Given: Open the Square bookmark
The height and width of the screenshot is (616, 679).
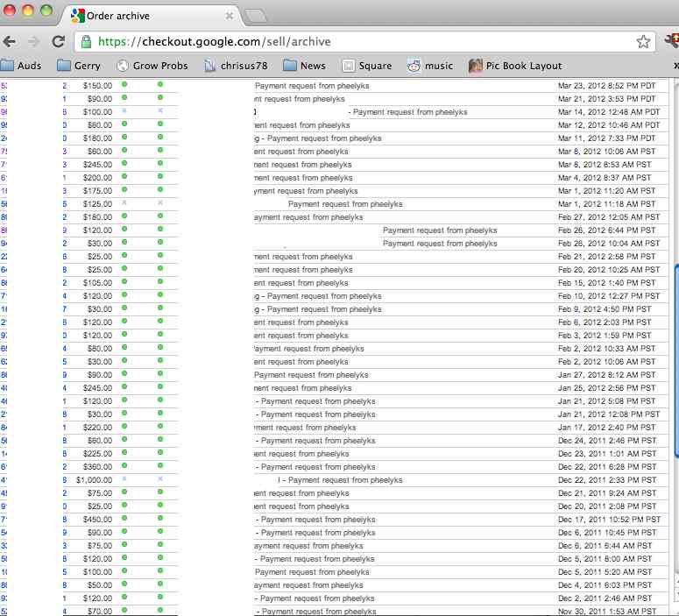Looking at the screenshot, I should (x=366, y=66).
